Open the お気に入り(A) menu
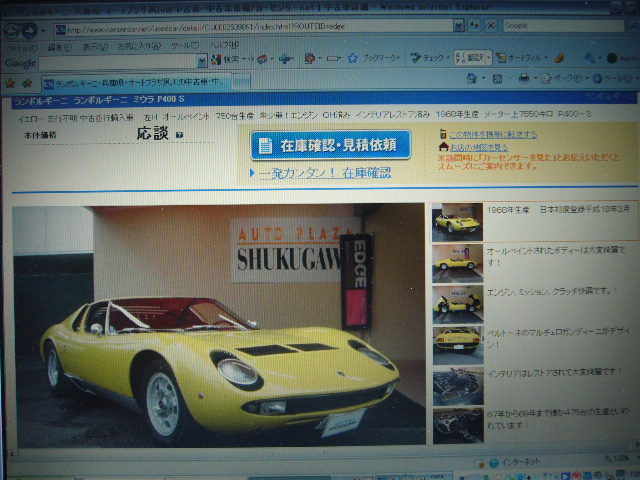 click(x=139, y=46)
